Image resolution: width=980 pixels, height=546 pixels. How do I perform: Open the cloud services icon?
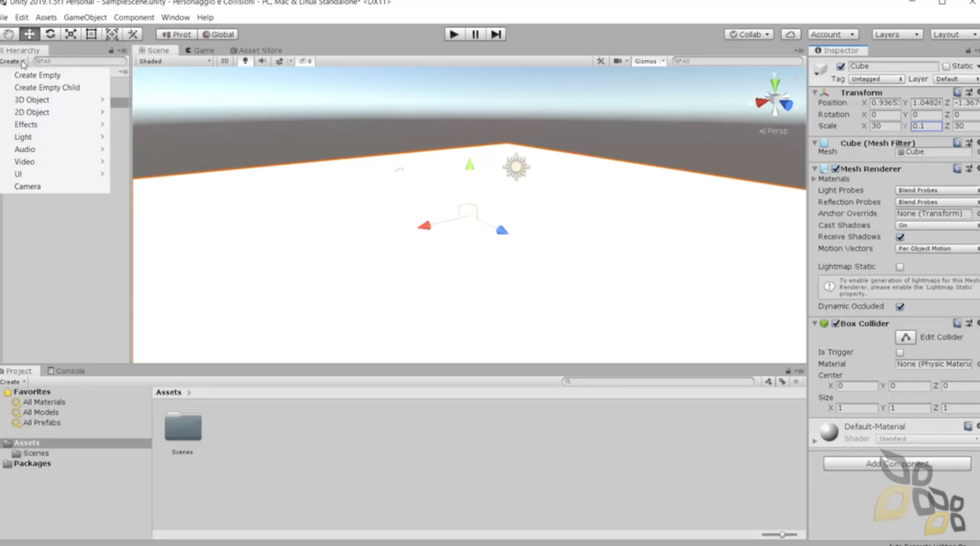pyautogui.click(x=790, y=34)
